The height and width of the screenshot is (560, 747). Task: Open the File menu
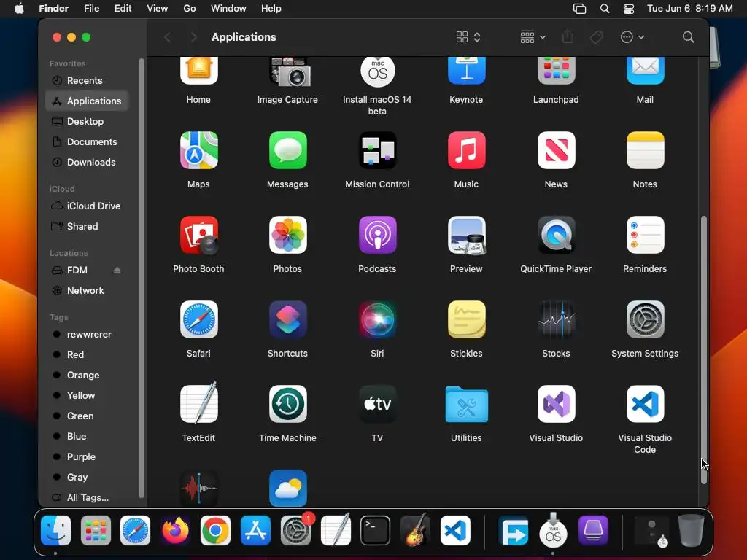[91, 9]
